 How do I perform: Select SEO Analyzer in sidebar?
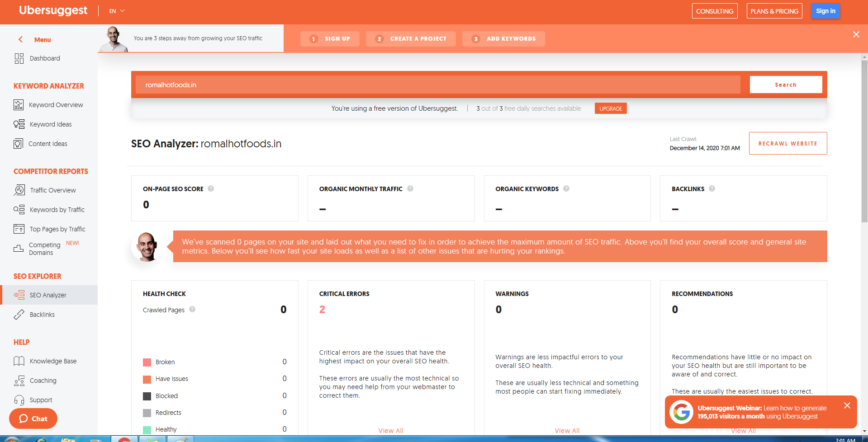click(49, 295)
